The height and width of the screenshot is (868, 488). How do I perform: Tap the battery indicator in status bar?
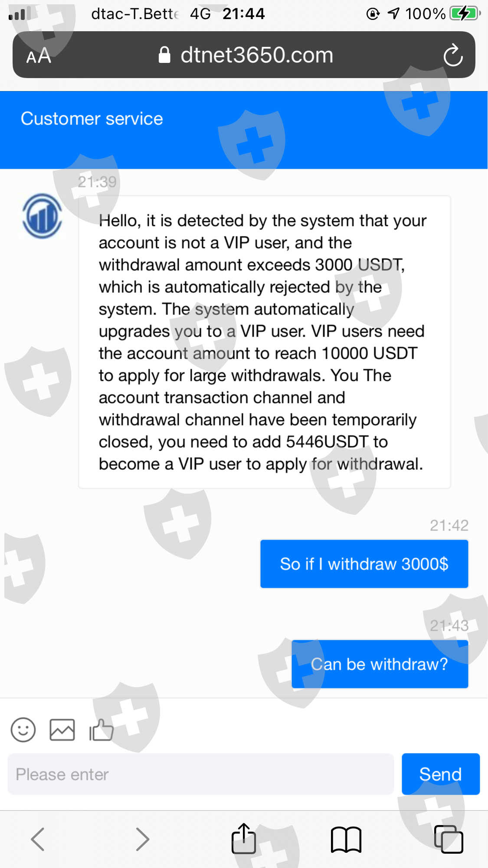(x=464, y=13)
